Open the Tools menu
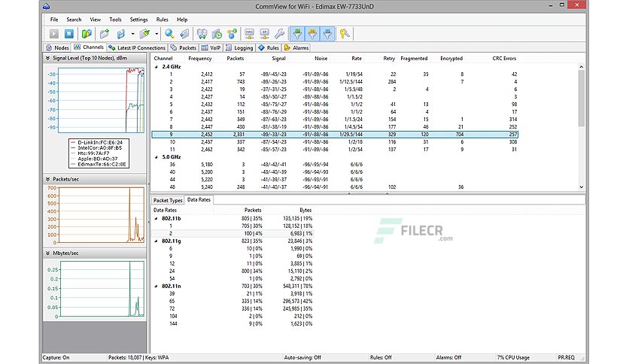This screenshot has height=364, width=629. pyautogui.click(x=115, y=20)
